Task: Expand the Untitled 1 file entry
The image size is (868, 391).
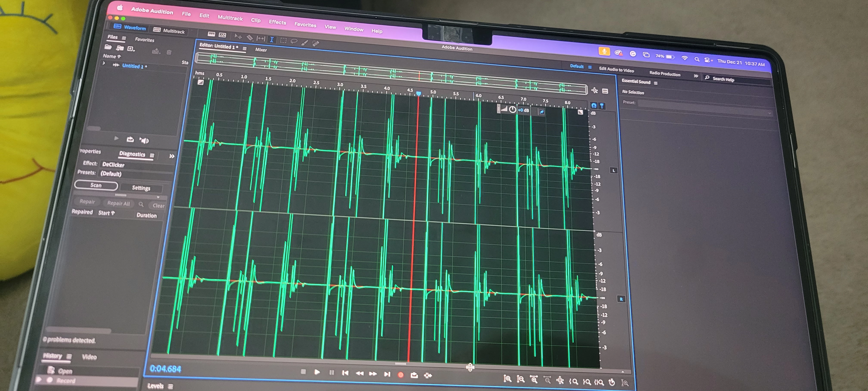Action: (104, 63)
